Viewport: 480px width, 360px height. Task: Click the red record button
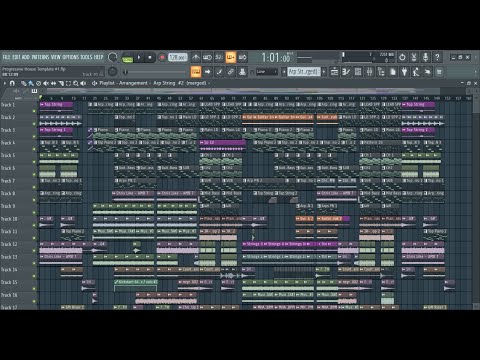(162, 58)
